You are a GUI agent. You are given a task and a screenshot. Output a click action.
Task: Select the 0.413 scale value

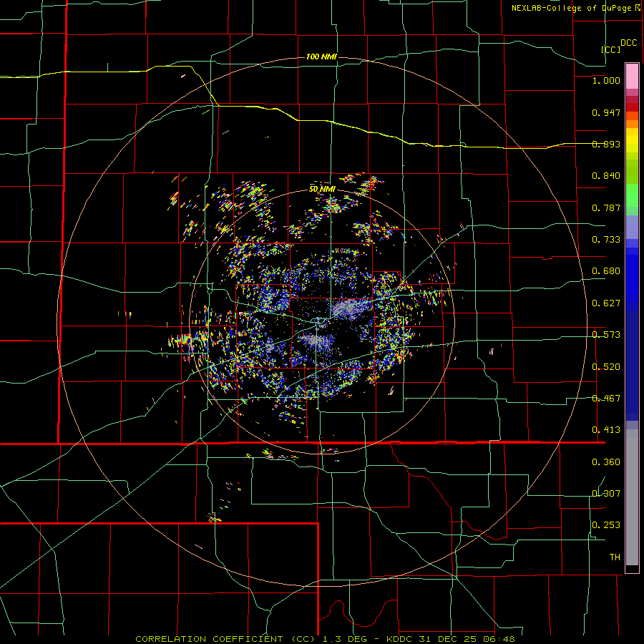click(x=606, y=430)
